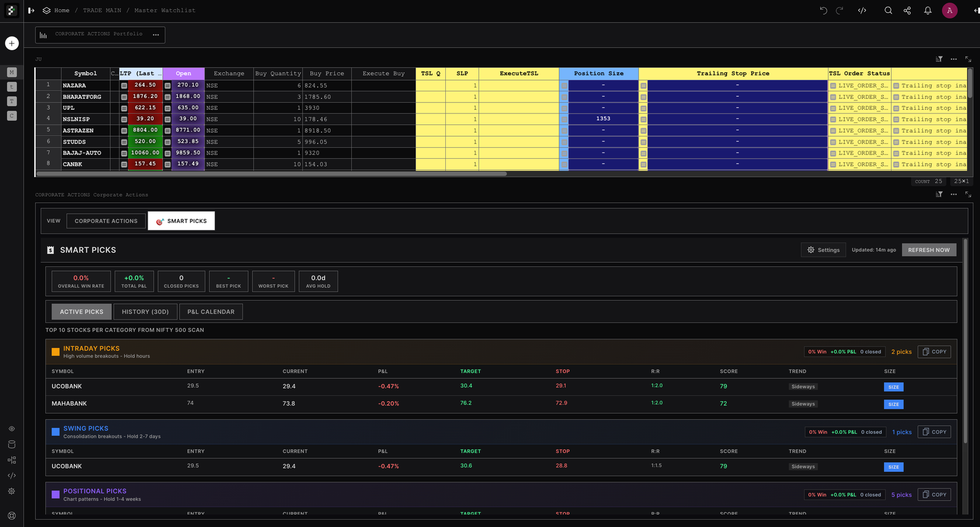
Task: Click the blue Swing Picks color square
Action: pos(56,432)
